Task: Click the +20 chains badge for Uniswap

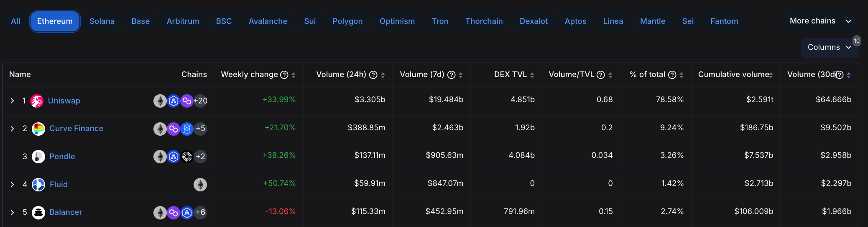Action: click(201, 101)
